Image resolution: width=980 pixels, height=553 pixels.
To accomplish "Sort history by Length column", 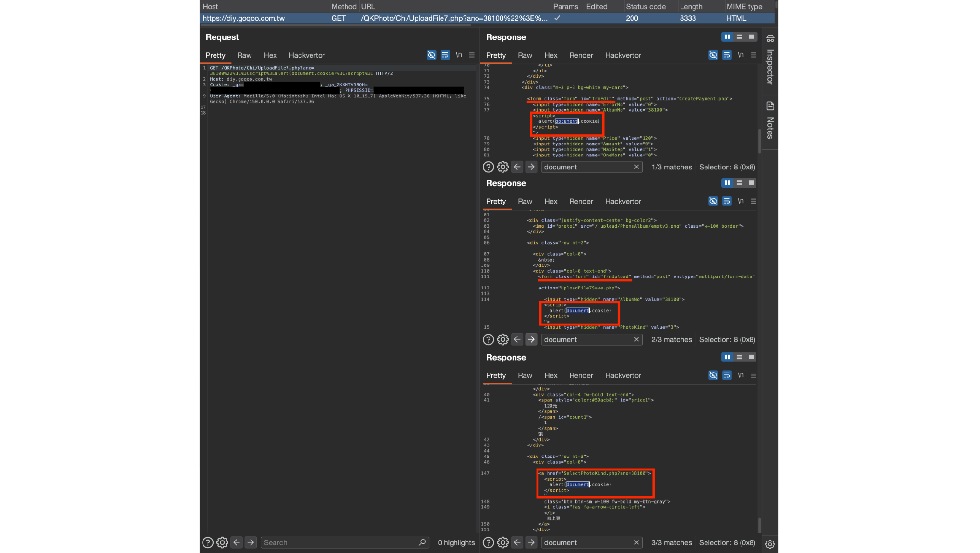I will coord(691,6).
